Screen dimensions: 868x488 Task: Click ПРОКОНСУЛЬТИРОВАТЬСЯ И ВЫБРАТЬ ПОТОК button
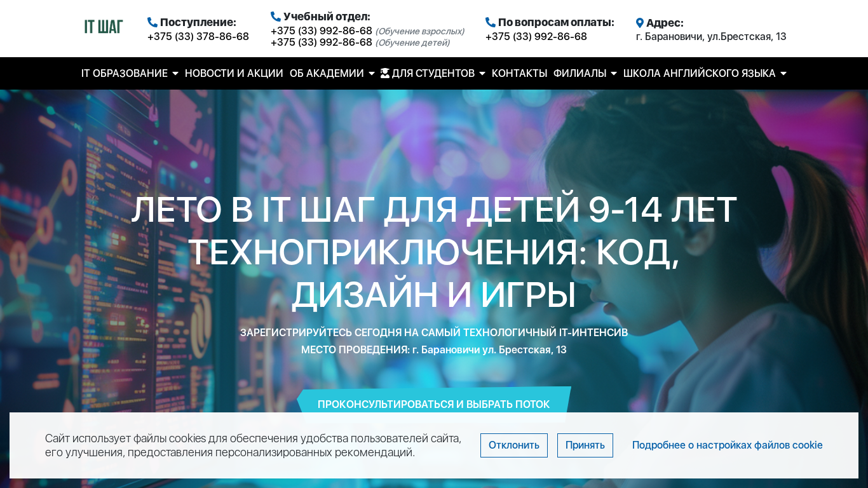coord(434,404)
